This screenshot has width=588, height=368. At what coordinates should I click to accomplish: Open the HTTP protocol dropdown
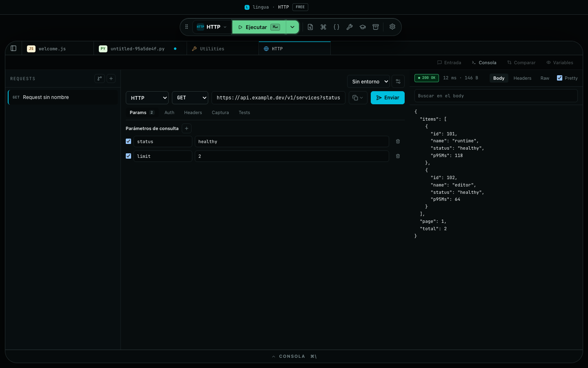tap(147, 98)
